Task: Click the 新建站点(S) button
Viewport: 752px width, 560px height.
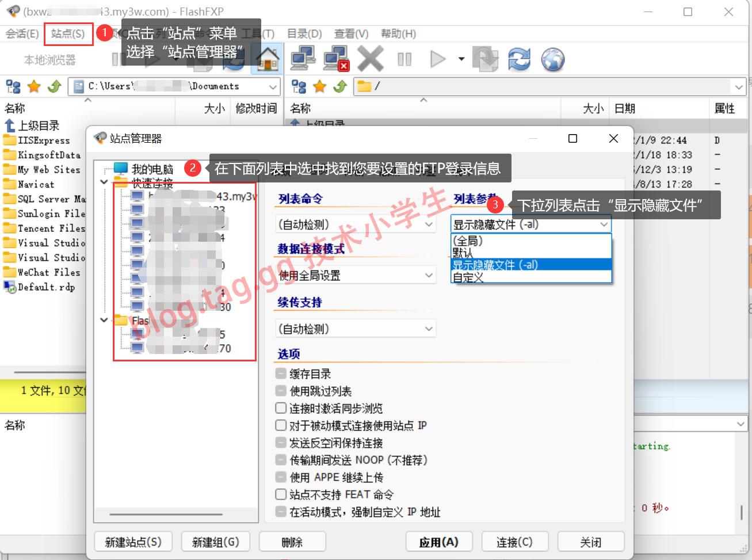Action: [133, 542]
